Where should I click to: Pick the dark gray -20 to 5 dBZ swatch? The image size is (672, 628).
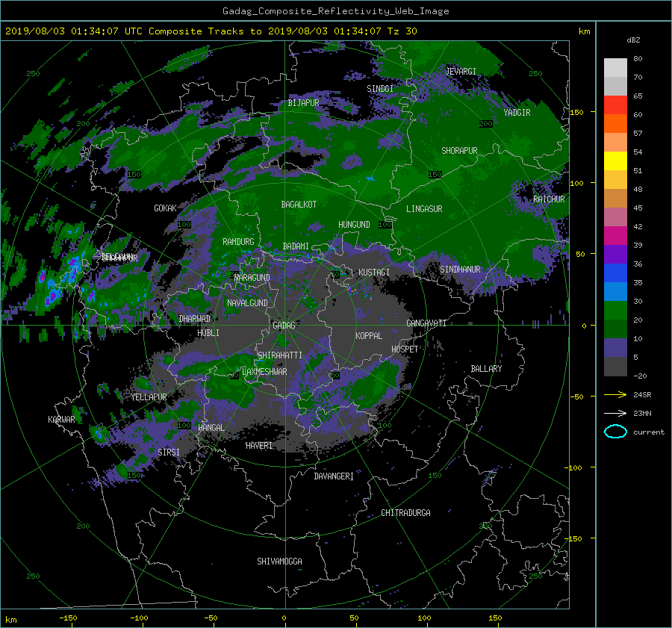pos(615,366)
